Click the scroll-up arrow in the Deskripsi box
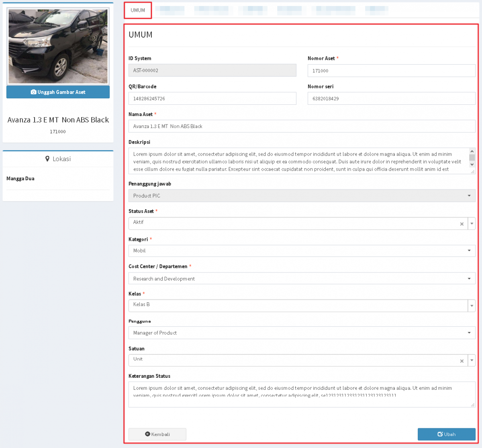The width and height of the screenshot is (482, 448). coord(472,151)
